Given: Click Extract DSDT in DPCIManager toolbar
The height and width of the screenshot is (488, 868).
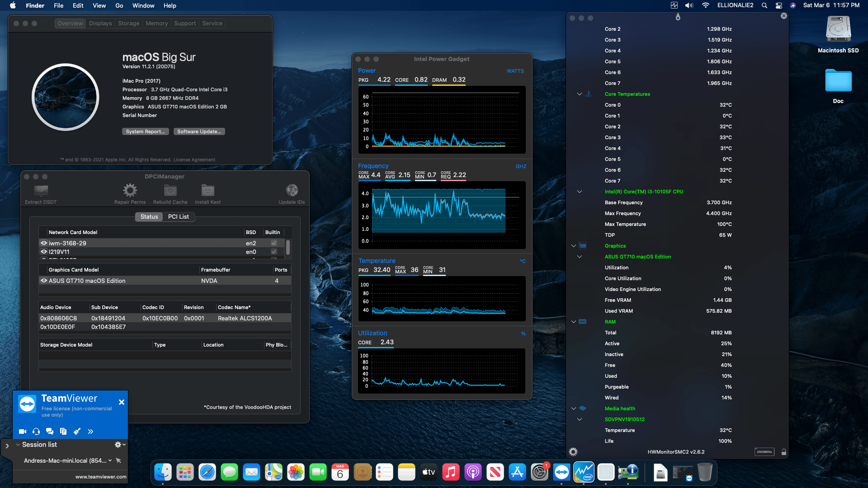Looking at the screenshot, I should click(41, 194).
